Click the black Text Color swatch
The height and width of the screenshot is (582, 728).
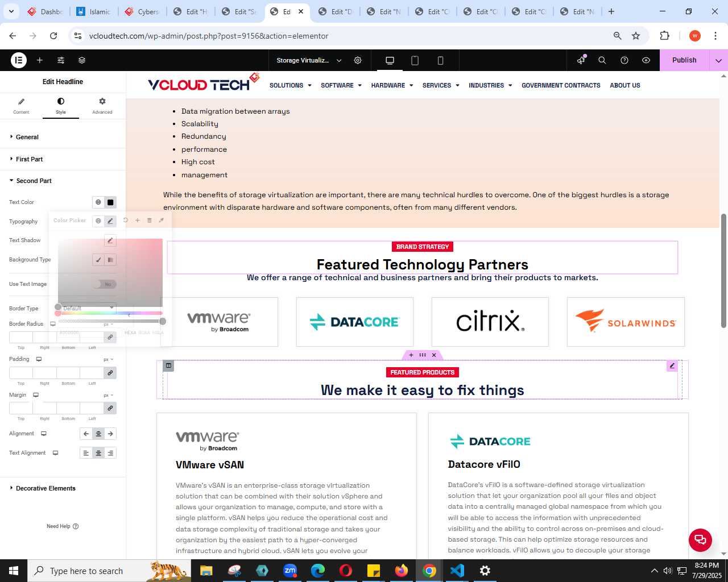click(x=110, y=202)
